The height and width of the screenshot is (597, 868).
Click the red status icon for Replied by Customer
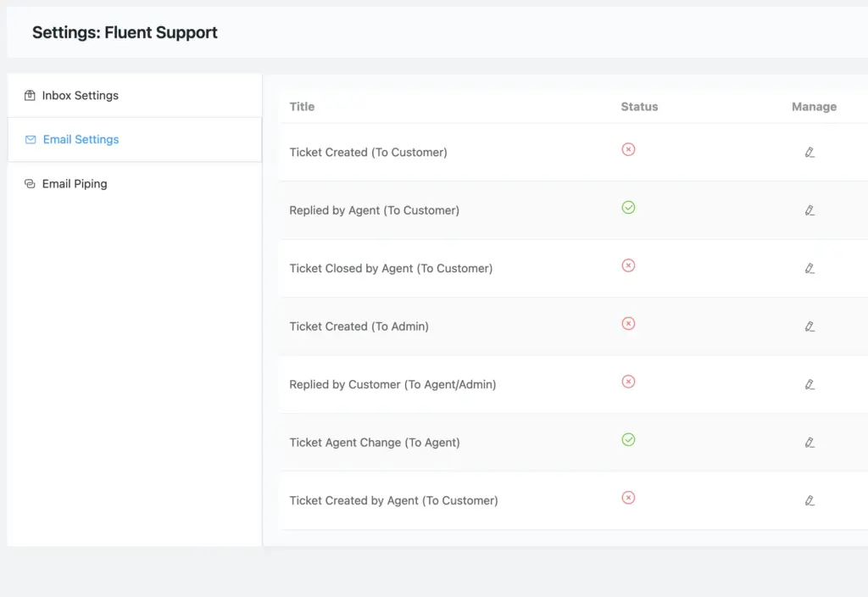pyautogui.click(x=628, y=382)
